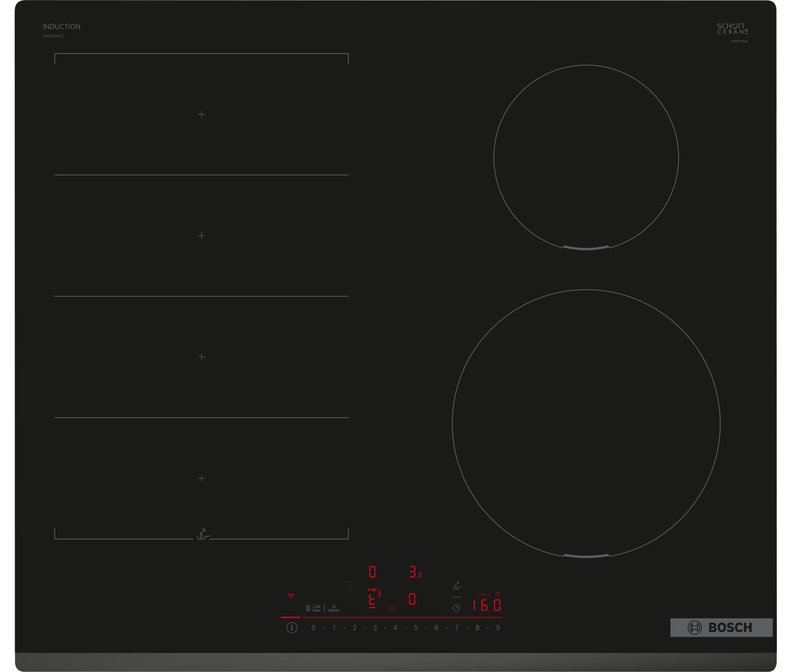
Task: Set power level to 5 on slider
Action: [x=416, y=628]
